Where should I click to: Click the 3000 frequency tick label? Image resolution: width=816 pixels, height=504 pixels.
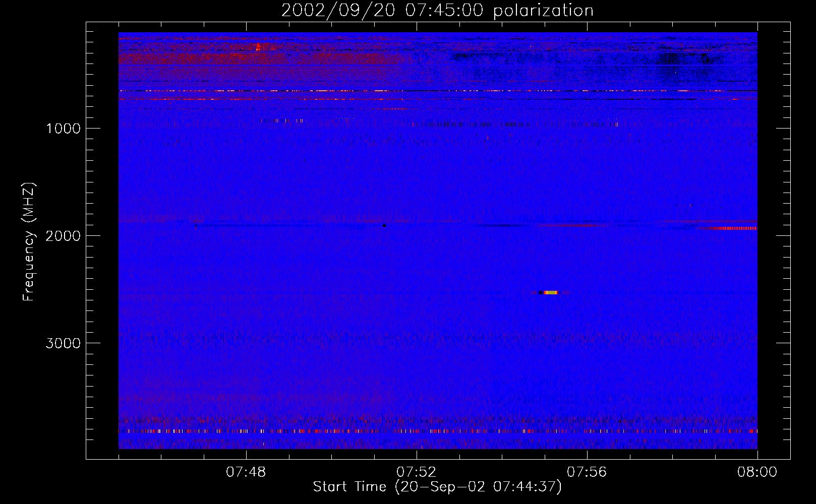click(63, 343)
